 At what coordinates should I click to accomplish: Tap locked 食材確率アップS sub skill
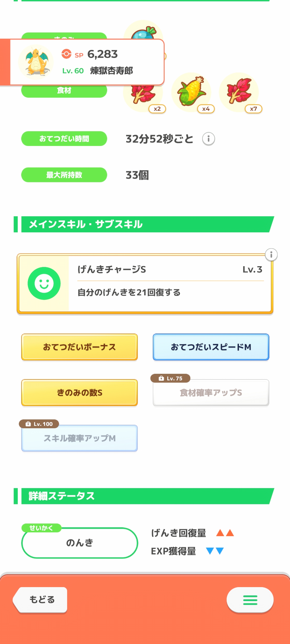[211, 393]
